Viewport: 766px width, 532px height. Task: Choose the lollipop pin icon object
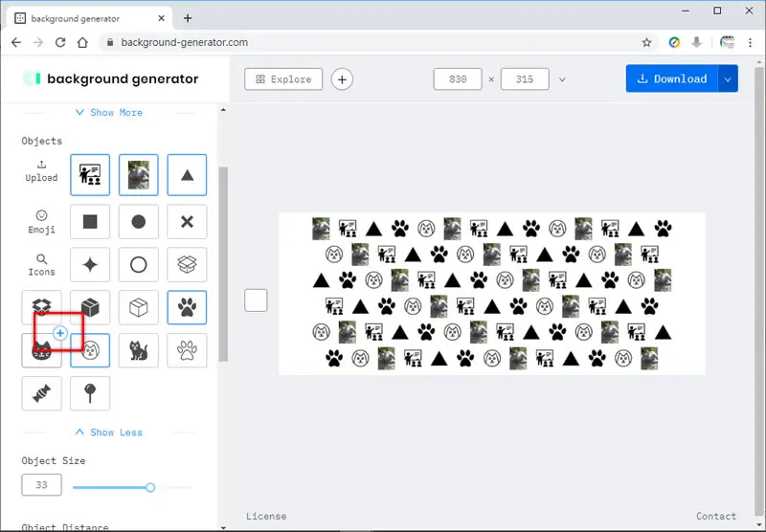(x=90, y=393)
